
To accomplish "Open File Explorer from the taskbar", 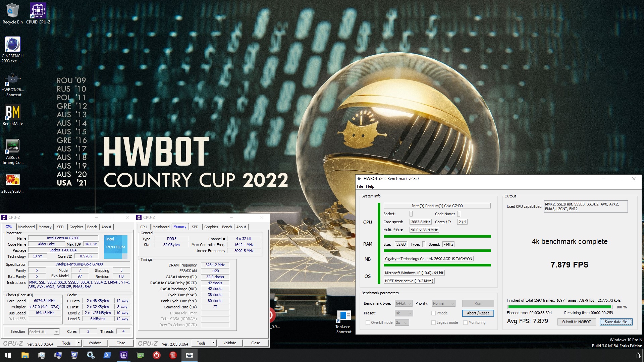I will 25,355.
